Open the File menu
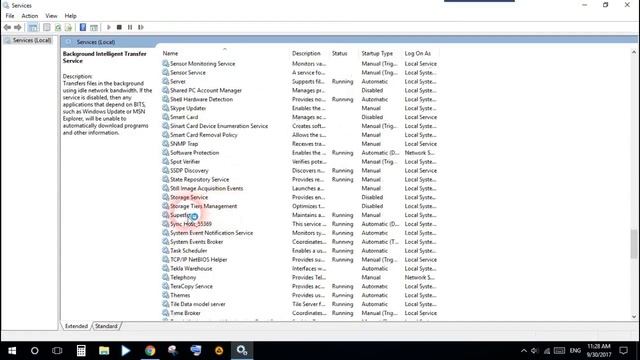Screen dimensions: 640x360 pyautogui.click(x=10, y=16)
